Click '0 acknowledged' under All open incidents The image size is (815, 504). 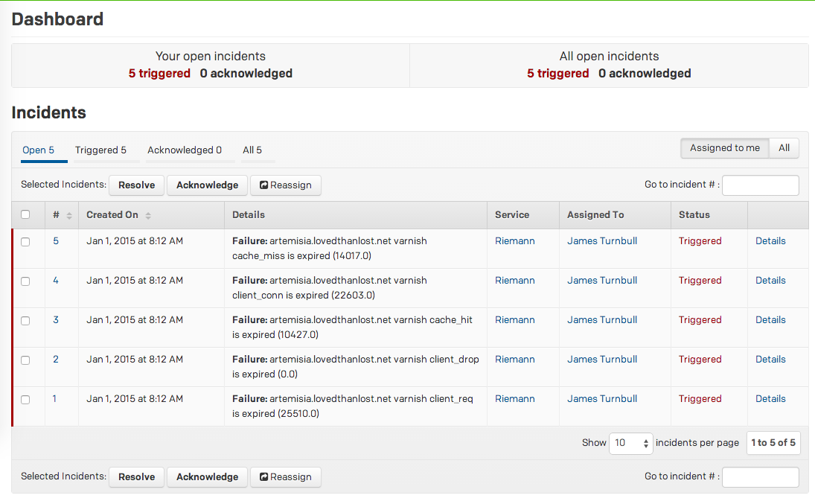(645, 74)
